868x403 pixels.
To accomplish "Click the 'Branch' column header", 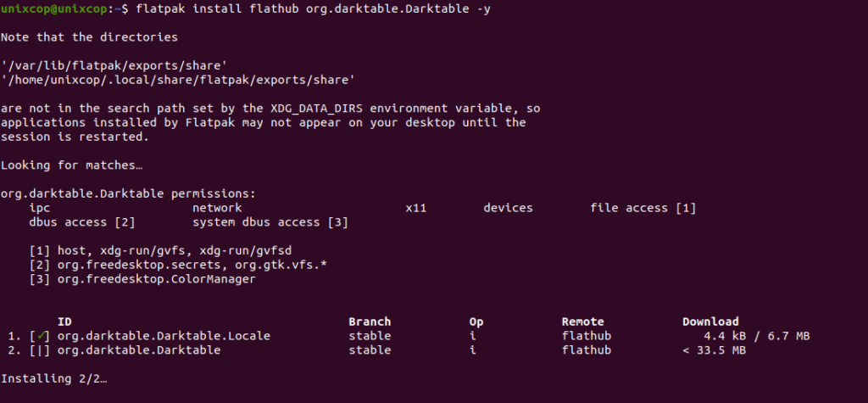I will (370, 322).
